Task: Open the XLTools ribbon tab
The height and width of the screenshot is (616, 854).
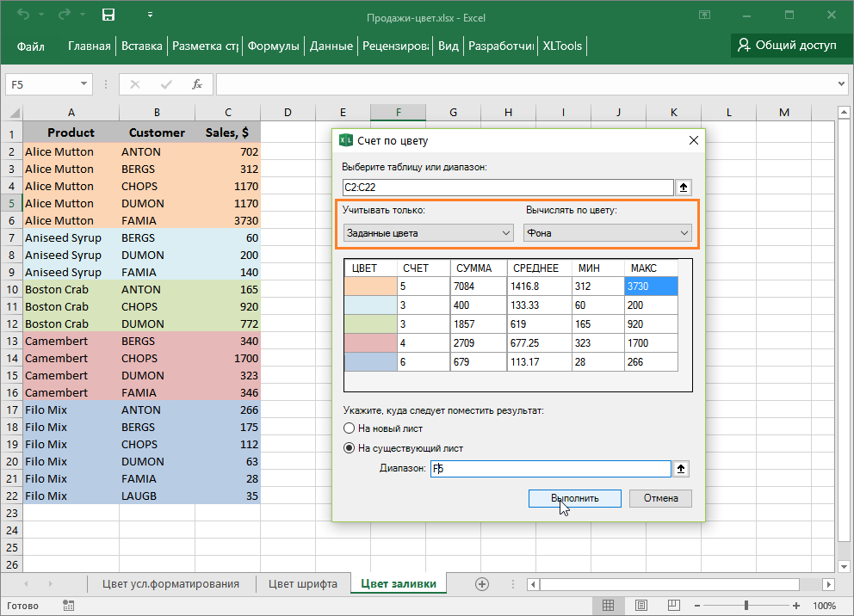Action: 560,46
